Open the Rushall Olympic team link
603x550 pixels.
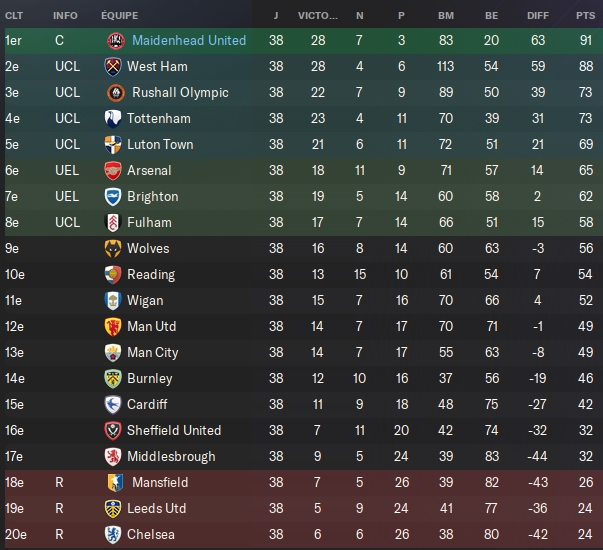click(x=178, y=93)
